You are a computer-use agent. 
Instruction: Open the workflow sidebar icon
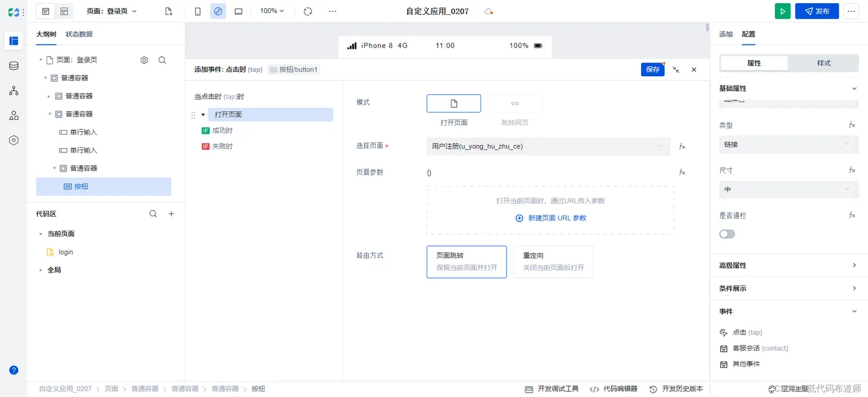pyautogui.click(x=14, y=90)
